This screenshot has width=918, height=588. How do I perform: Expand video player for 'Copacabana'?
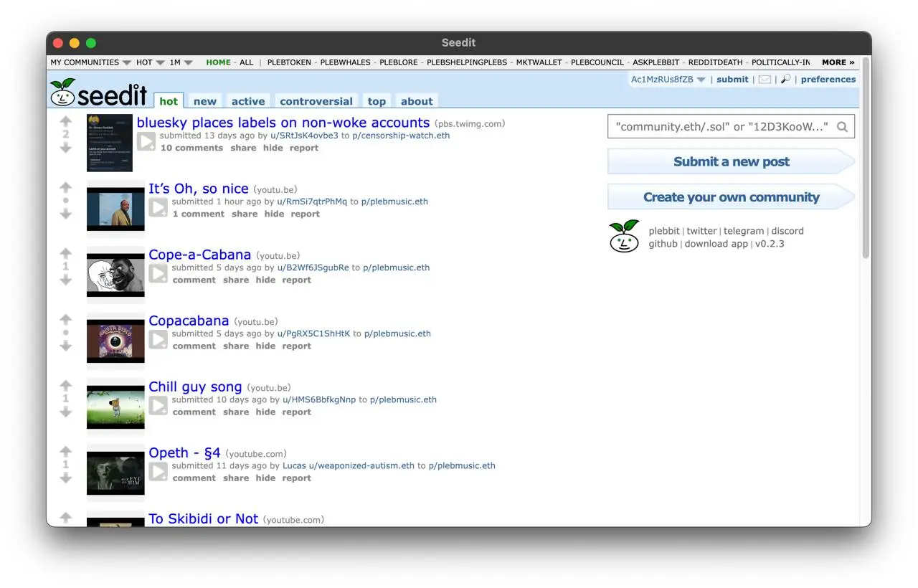pyautogui.click(x=158, y=339)
